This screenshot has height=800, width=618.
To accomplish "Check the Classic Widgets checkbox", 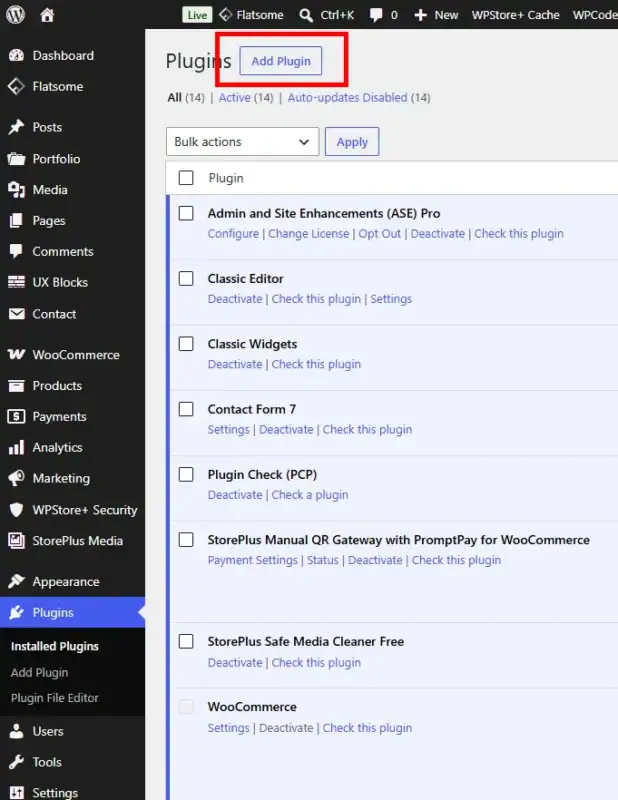I will pos(186,343).
